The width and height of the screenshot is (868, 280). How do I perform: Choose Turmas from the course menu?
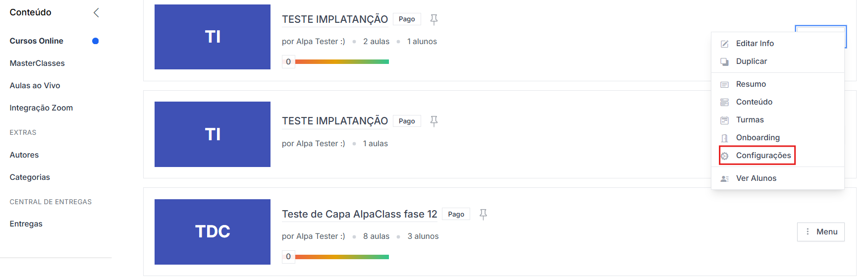pos(750,120)
